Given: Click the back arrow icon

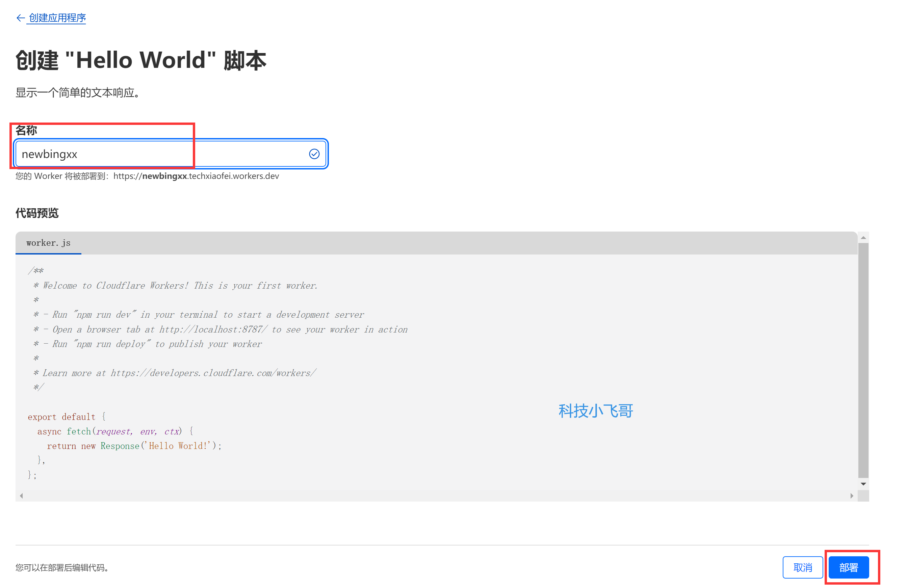Looking at the screenshot, I should pyautogui.click(x=20, y=18).
